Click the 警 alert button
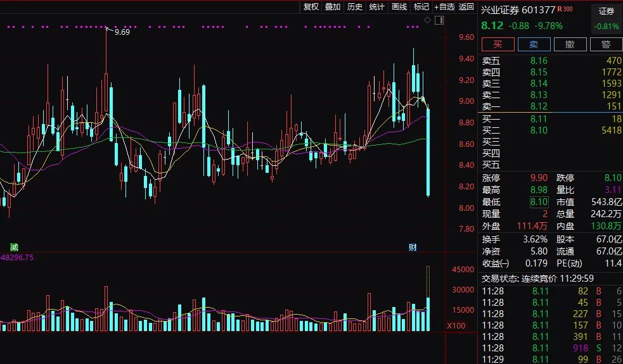623x364 pixels. click(606, 44)
